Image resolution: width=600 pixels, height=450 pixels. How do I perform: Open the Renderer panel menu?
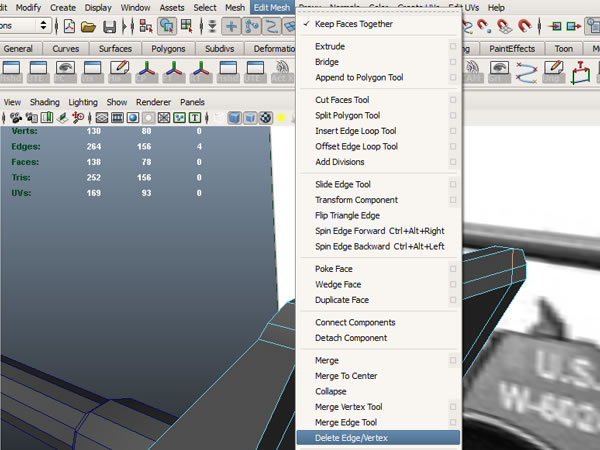[x=153, y=102]
